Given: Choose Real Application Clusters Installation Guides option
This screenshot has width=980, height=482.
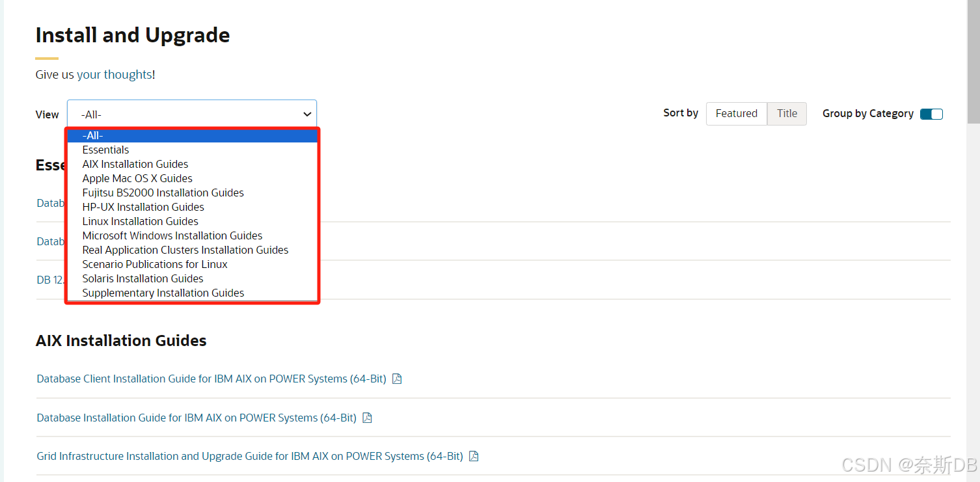Looking at the screenshot, I should click(193, 250).
